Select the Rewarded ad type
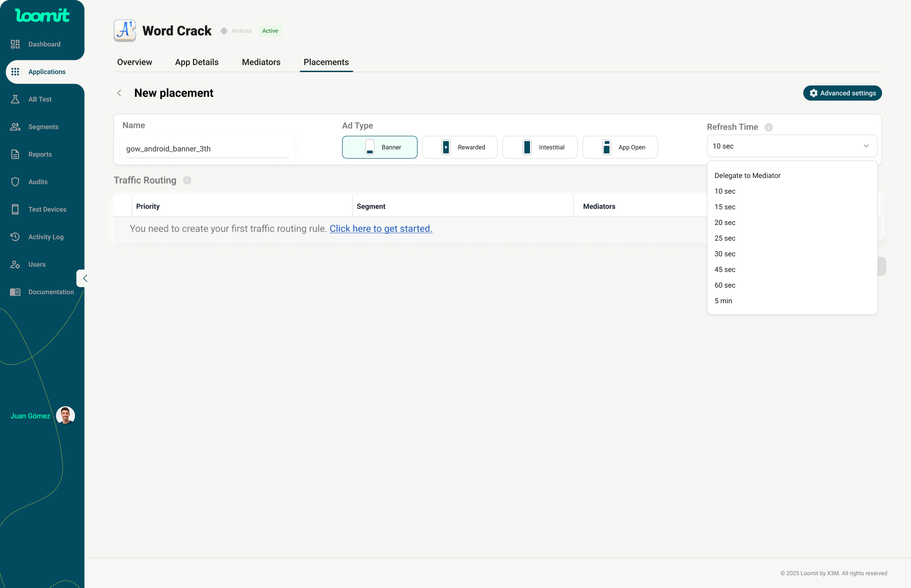Image resolution: width=911 pixels, height=588 pixels. click(460, 147)
